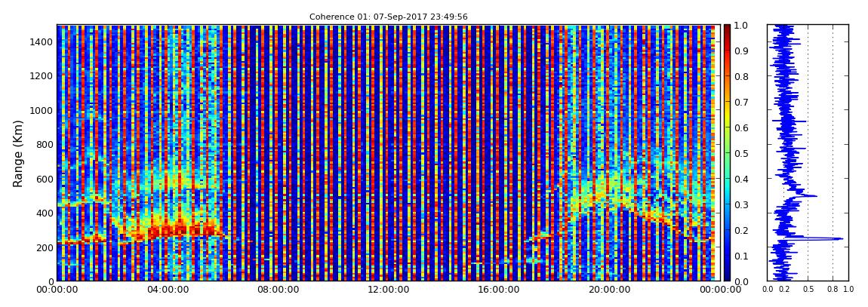The height and width of the screenshot is (307, 868).
Task: Click the 'Range (Km)' axis label
Action: pos(17,153)
